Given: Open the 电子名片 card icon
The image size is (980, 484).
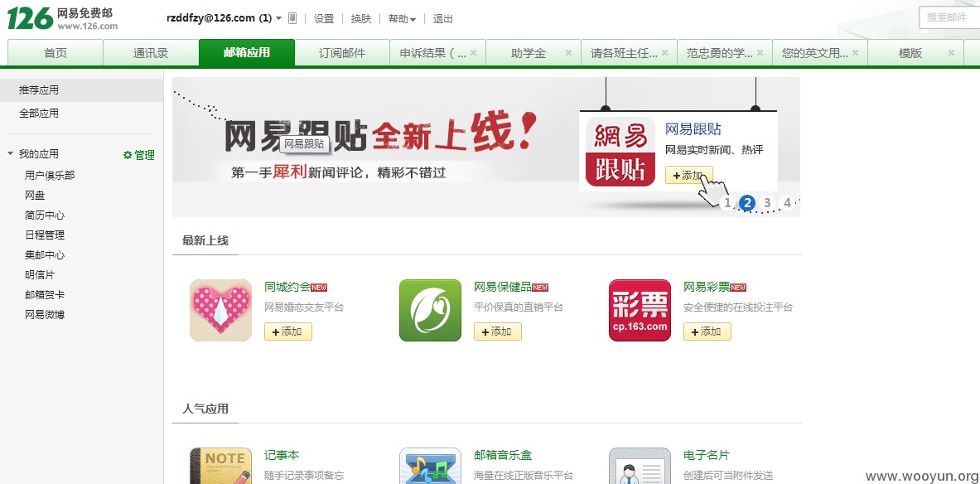Looking at the screenshot, I should pos(640,465).
